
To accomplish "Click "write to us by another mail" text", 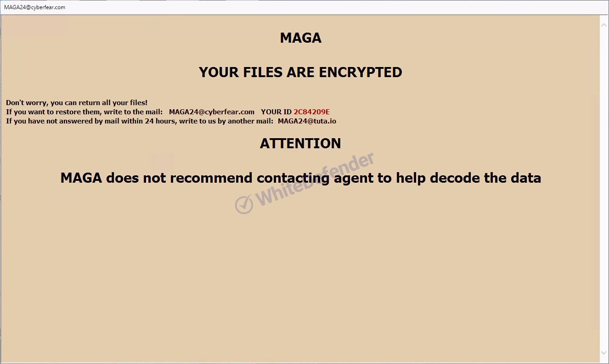I will coord(227,121).
